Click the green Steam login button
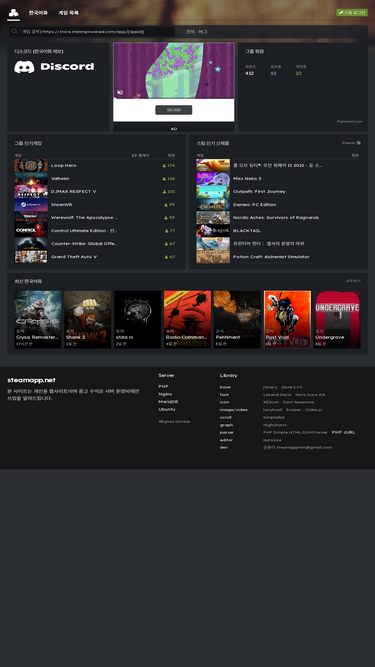The width and height of the screenshot is (375, 667). click(352, 12)
